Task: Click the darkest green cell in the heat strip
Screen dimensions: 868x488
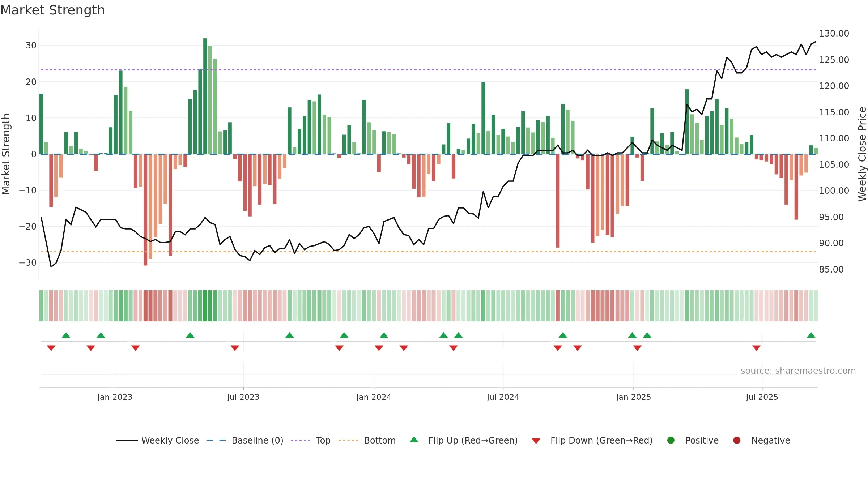Action: click(x=205, y=305)
